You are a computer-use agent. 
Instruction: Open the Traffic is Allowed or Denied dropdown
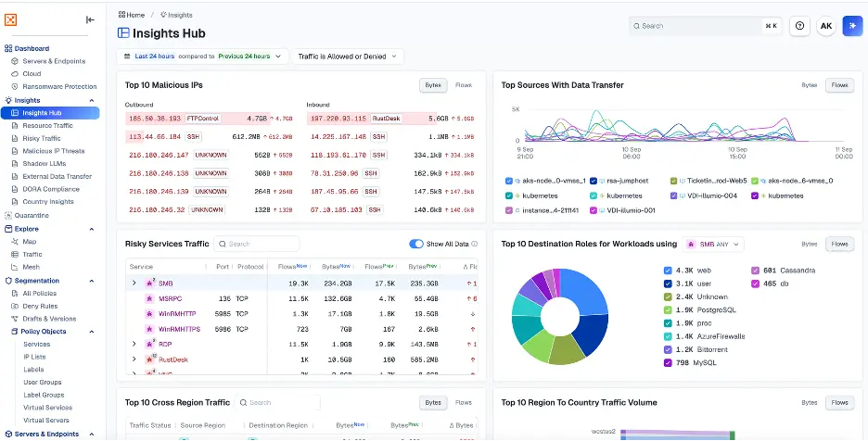coord(348,57)
